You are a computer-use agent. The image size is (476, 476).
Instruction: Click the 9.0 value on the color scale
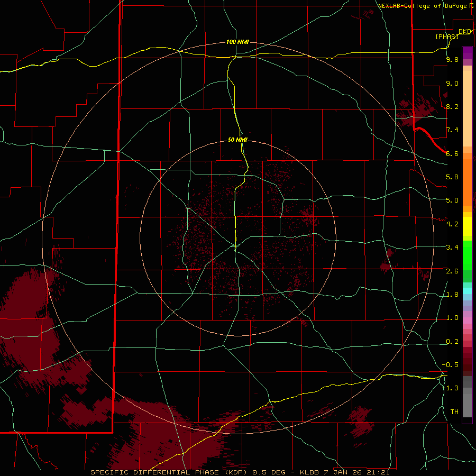[452, 83]
